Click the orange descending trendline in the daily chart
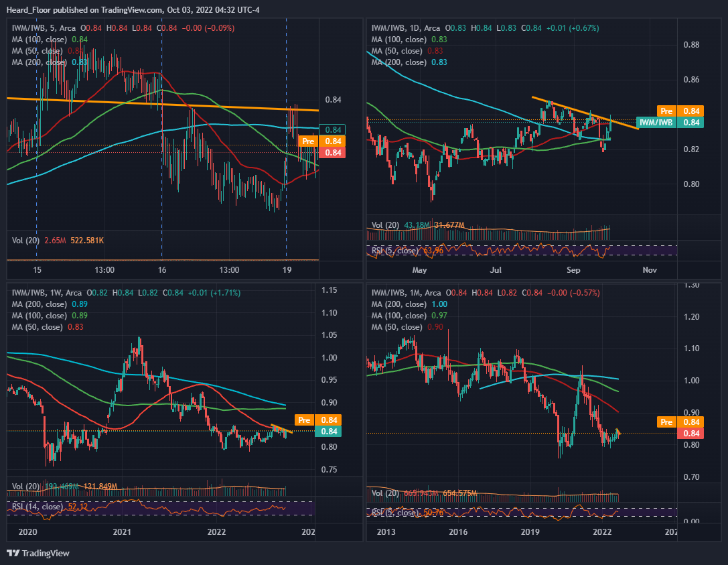 coord(585,113)
